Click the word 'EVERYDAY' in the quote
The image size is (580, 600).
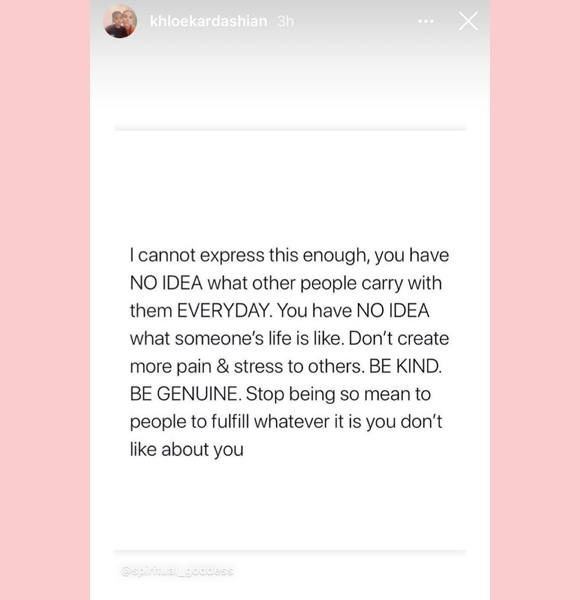(225, 311)
